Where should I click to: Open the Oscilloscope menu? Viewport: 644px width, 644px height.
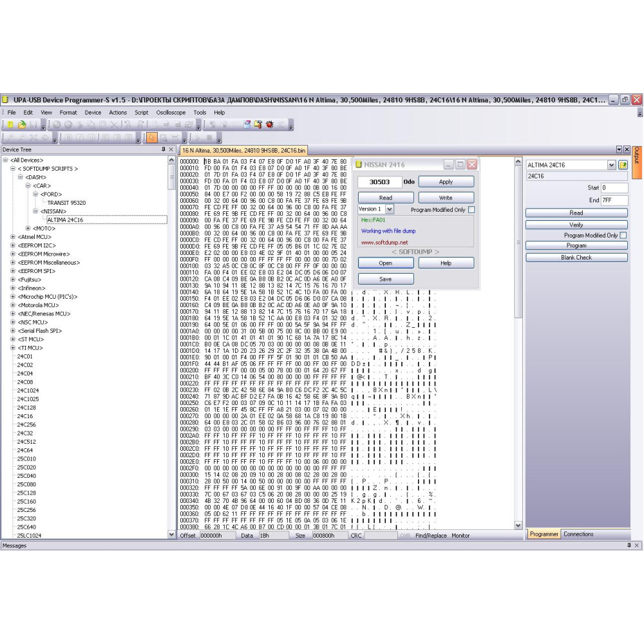point(171,113)
